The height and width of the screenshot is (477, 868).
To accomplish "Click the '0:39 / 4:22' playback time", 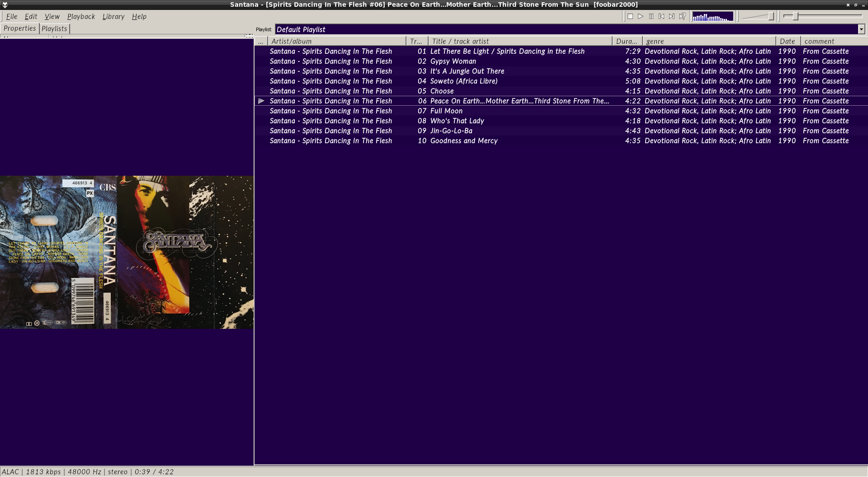I will (x=154, y=472).
